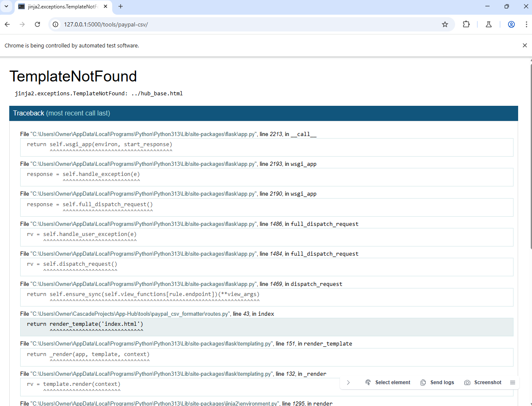Screen dimensions: 532x406
Task: Open Chrome three-dot menu
Action: click(526, 24)
